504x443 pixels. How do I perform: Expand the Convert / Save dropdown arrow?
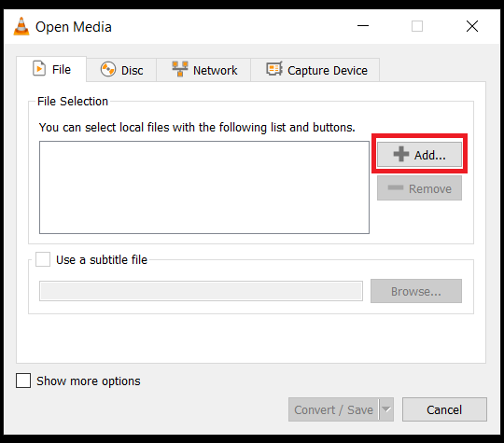[x=386, y=409]
